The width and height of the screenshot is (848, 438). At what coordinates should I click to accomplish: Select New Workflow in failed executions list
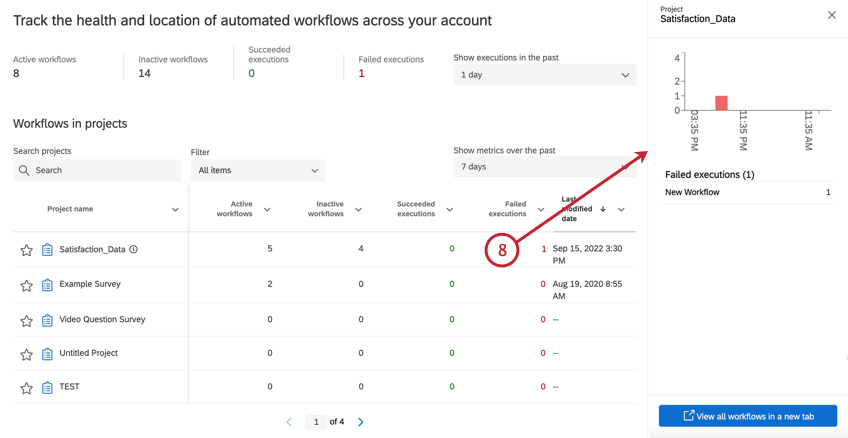pyautogui.click(x=692, y=192)
